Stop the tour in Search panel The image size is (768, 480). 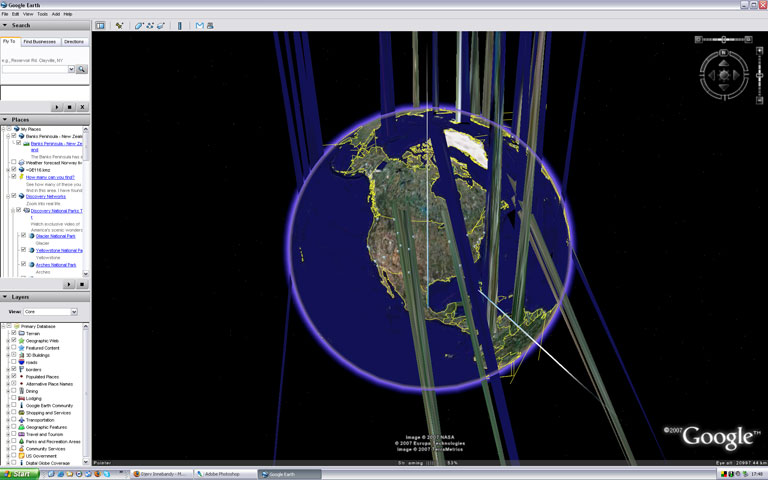(x=70, y=107)
